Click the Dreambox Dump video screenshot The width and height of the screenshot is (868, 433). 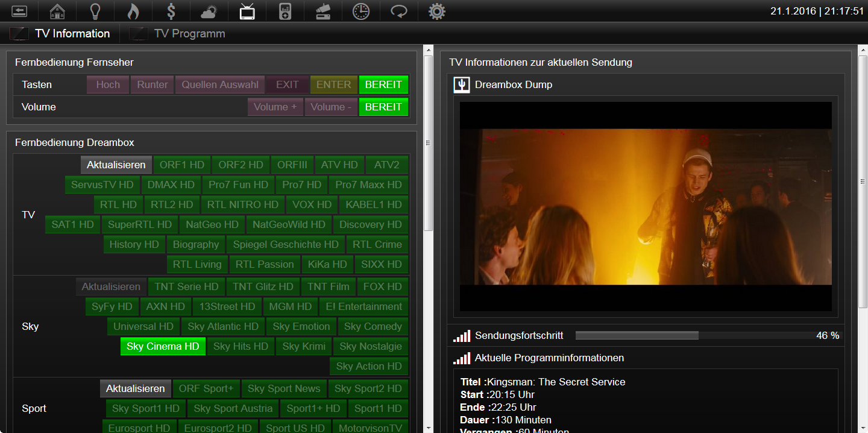coord(646,207)
